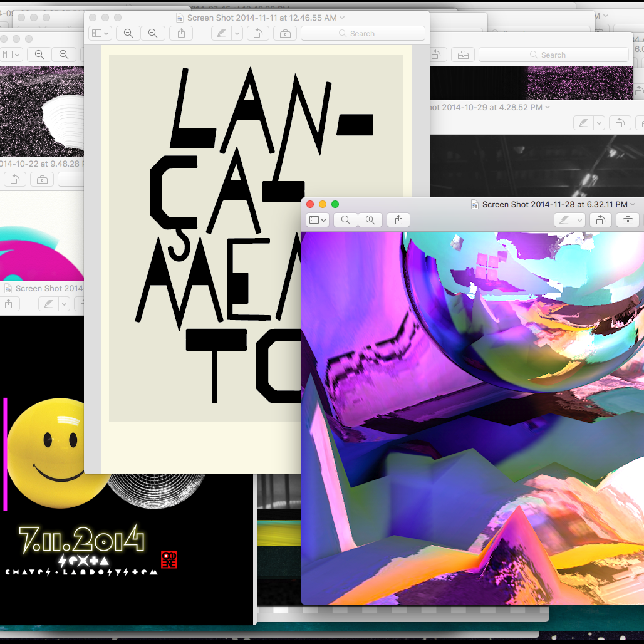This screenshot has height=644, width=644.
Task: Show markup toolbar in the 12.46.55 AM window
Action: tap(285, 33)
